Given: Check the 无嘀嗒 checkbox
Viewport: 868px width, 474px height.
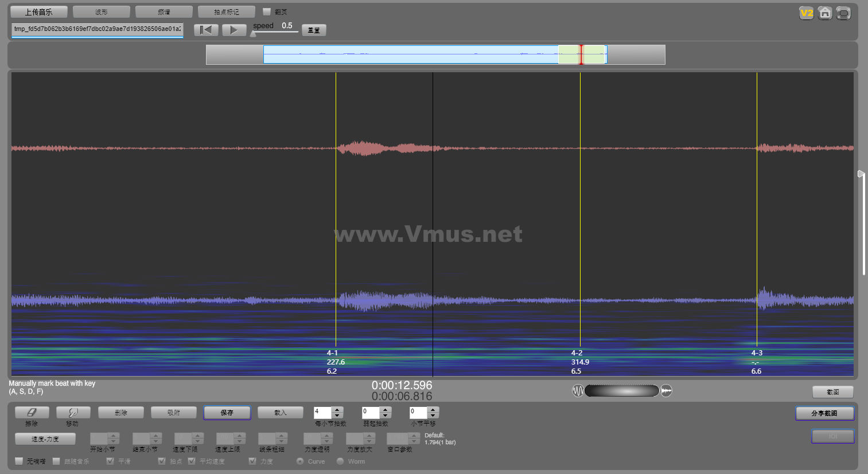Looking at the screenshot, I should (x=19, y=461).
